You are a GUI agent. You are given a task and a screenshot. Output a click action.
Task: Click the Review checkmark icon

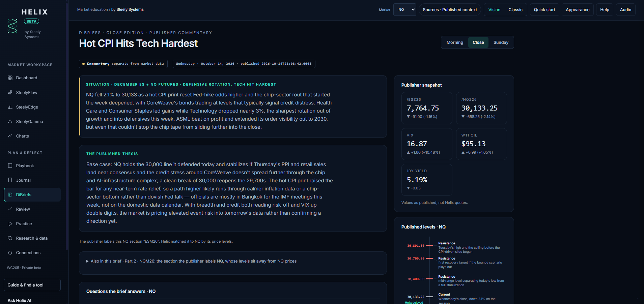pyautogui.click(x=10, y=209)
